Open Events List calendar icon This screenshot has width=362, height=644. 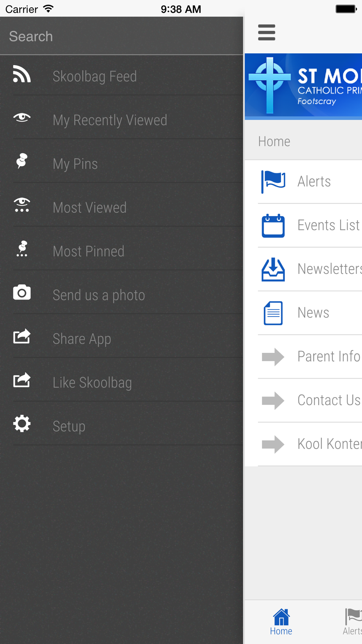tap(273, 226)
